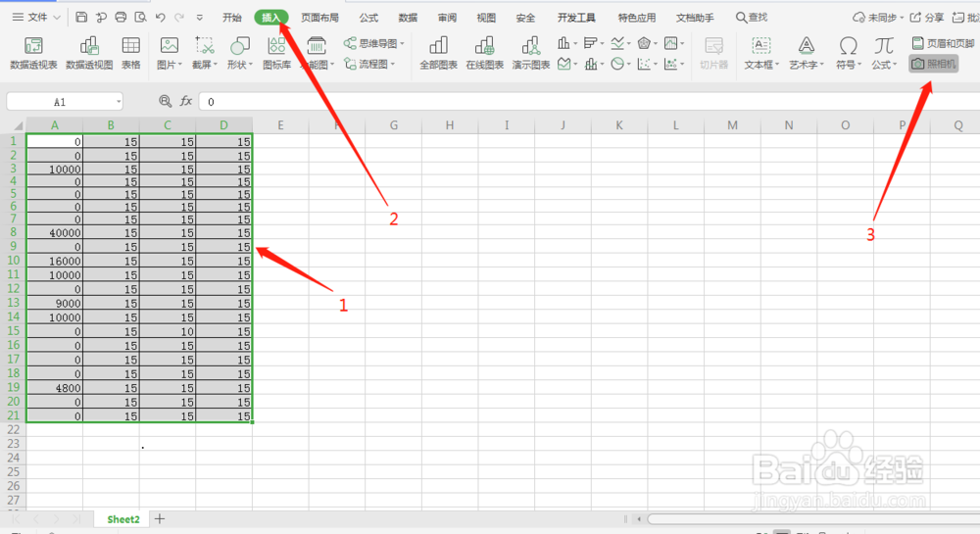Expand the 艺术字 WordArt dropdown
This screenshot has height=534, width=980.
pyautogui.click(x=822, y=65)
